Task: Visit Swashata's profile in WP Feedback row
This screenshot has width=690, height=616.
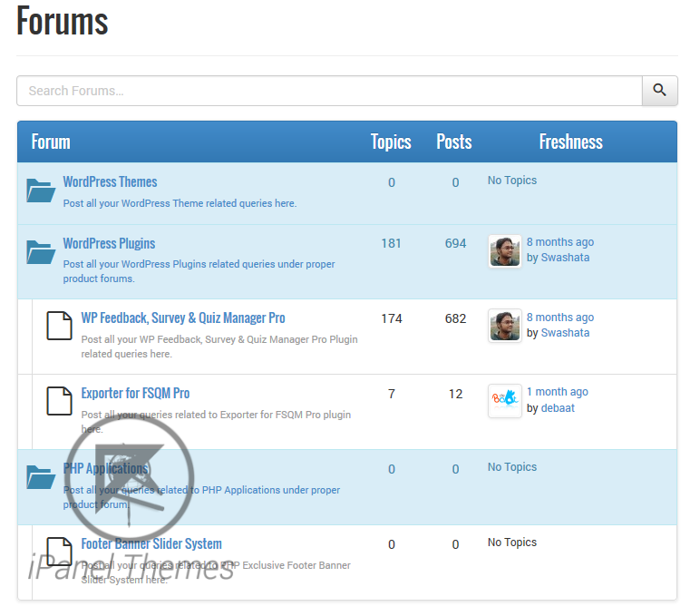Action: pyautogui.click(x=565, y=333)
